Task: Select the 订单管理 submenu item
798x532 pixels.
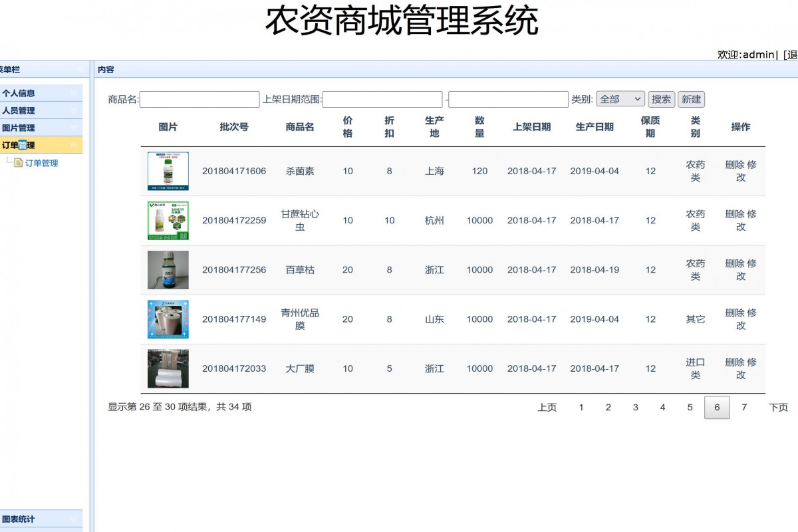Action: tap(41, 163)
